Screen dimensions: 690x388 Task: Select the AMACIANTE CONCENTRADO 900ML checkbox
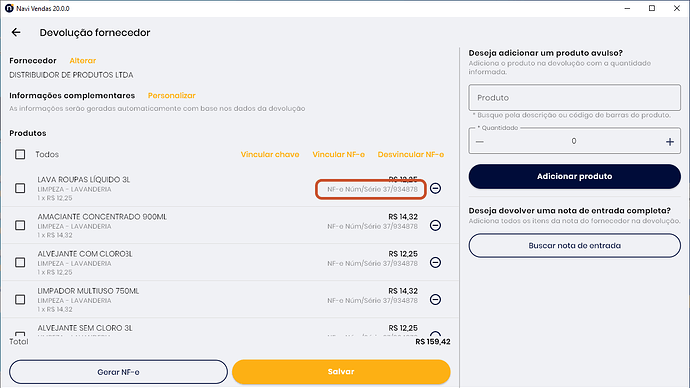20,225
